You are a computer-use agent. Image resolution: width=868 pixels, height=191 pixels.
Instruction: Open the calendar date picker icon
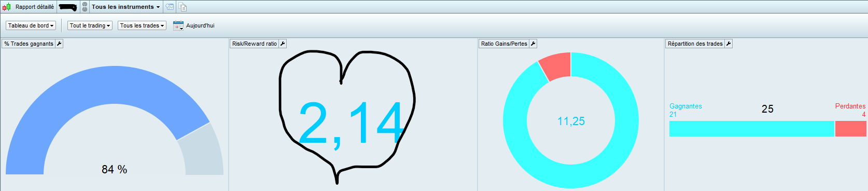coord(178,25)
